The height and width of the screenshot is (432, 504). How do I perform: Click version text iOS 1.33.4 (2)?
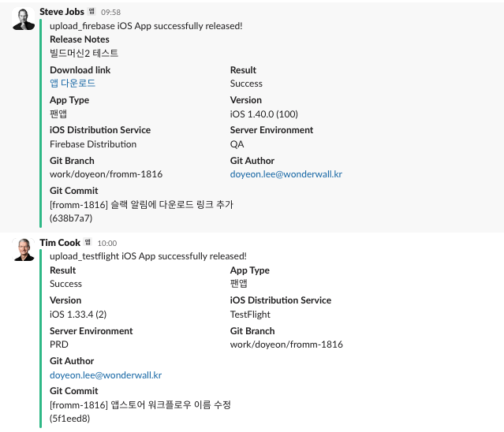pyautogui.click(x=78, y=314)
